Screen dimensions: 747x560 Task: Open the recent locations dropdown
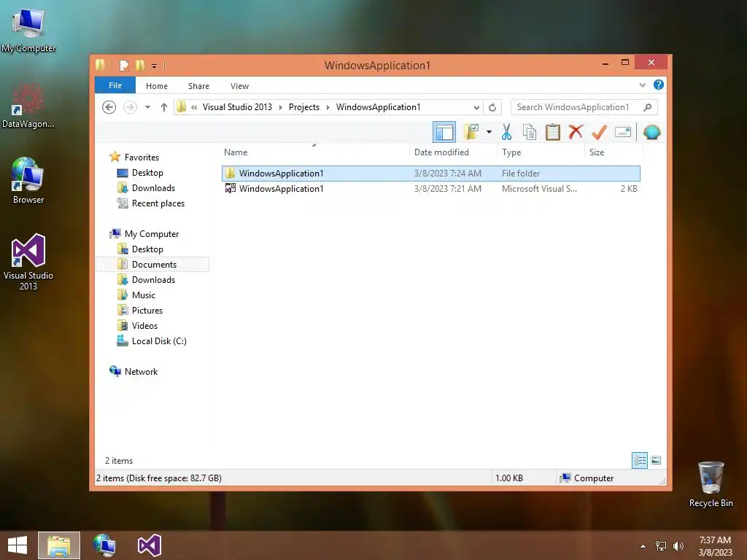pyautogui.click(x=147, y=107)
